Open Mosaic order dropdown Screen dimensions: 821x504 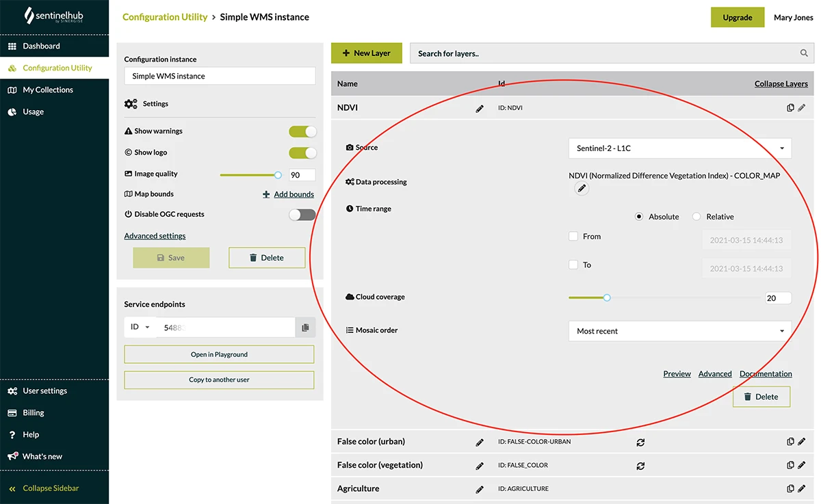680,331
